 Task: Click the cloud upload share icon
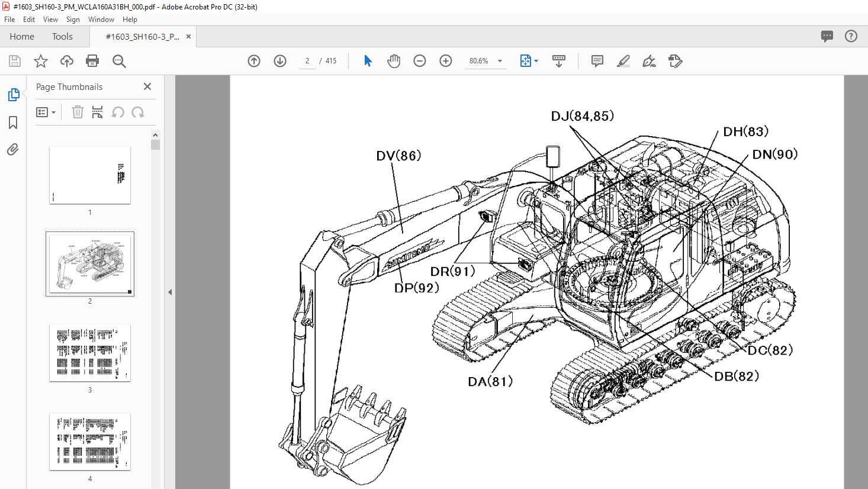pos(67,61)
